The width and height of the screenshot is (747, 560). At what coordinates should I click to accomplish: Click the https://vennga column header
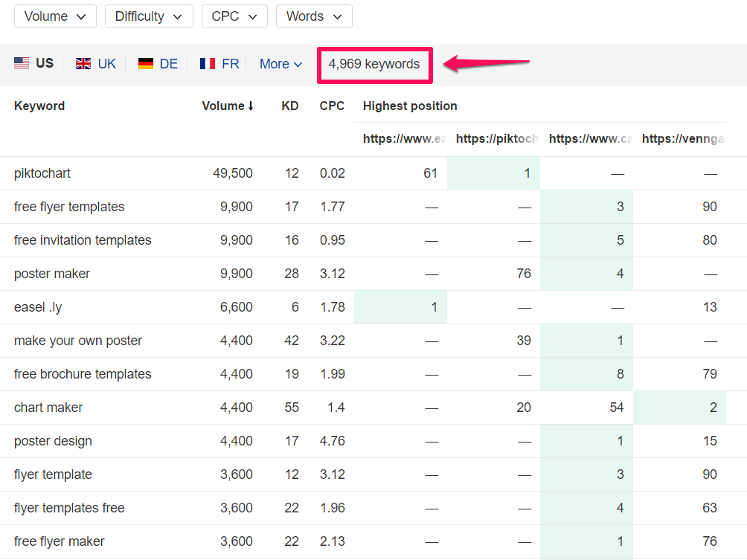683,138
